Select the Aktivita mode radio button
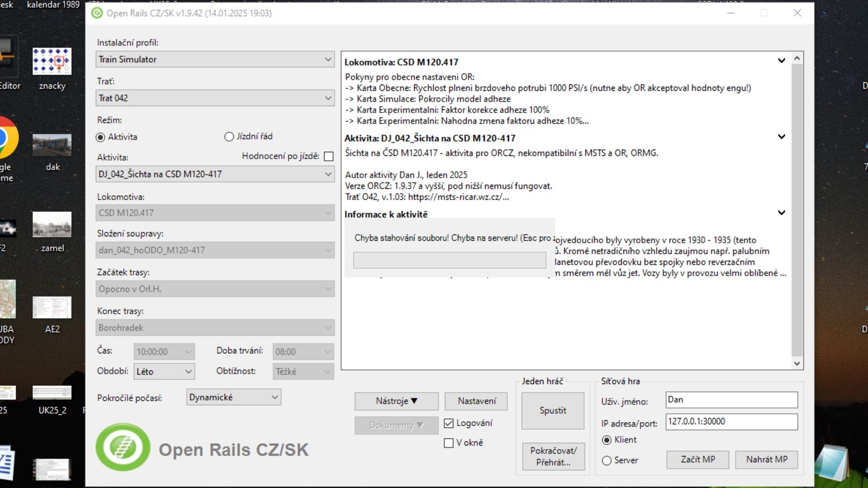 pos(100,137)
